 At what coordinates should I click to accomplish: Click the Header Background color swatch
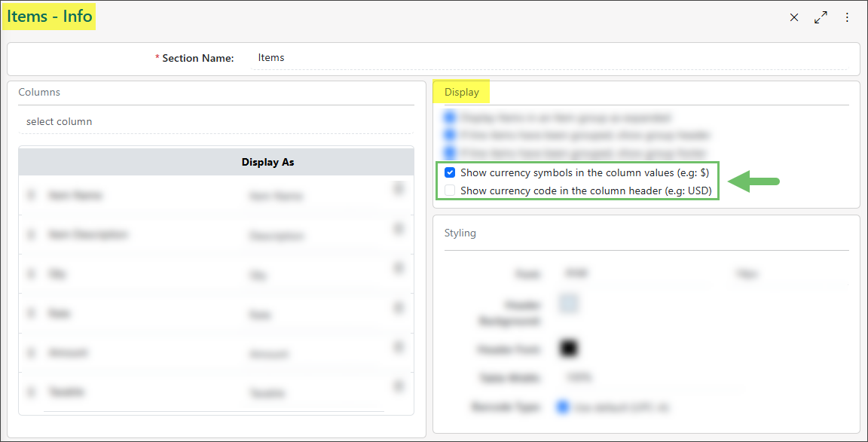(x=569, y=303)
